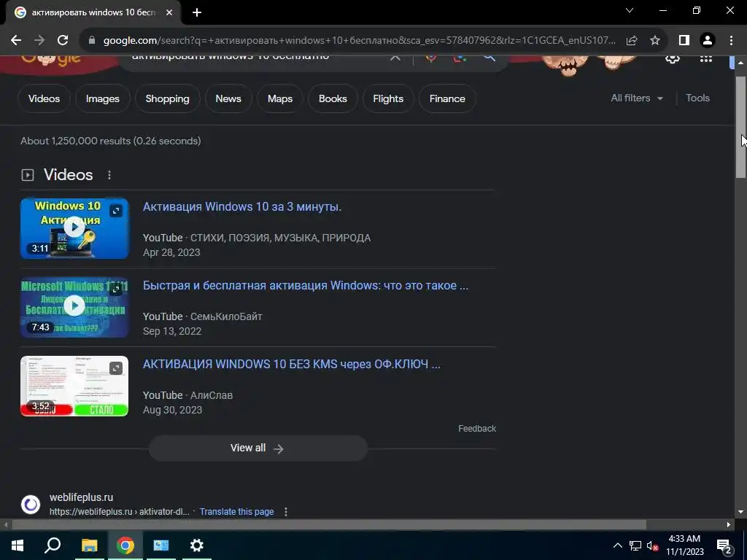Submit search with the magnifier icon
747x560 pixels.
(489, 58)
